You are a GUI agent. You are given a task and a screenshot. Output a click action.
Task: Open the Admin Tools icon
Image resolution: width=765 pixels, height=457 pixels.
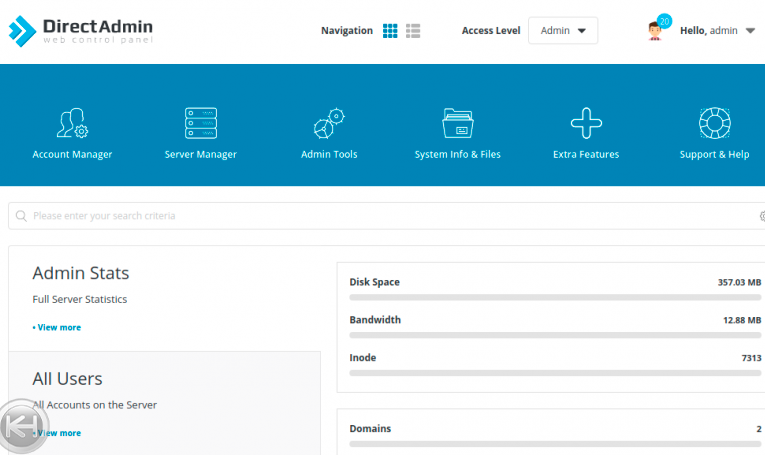point(329,124)
